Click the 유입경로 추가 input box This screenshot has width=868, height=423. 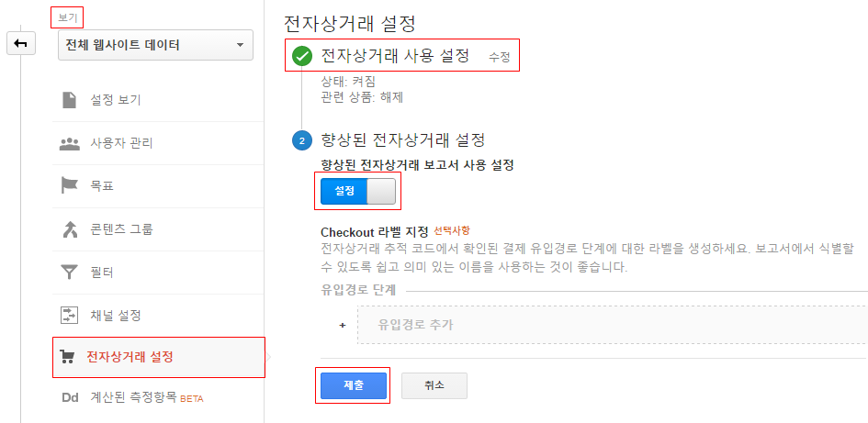pos(612,325)
